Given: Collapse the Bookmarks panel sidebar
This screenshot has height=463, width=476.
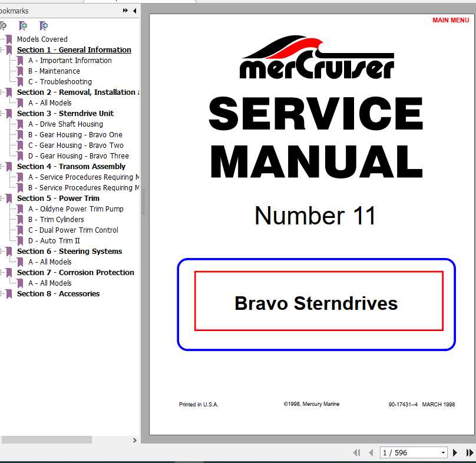Looking at the screenshot, I should tap(134, 10).
